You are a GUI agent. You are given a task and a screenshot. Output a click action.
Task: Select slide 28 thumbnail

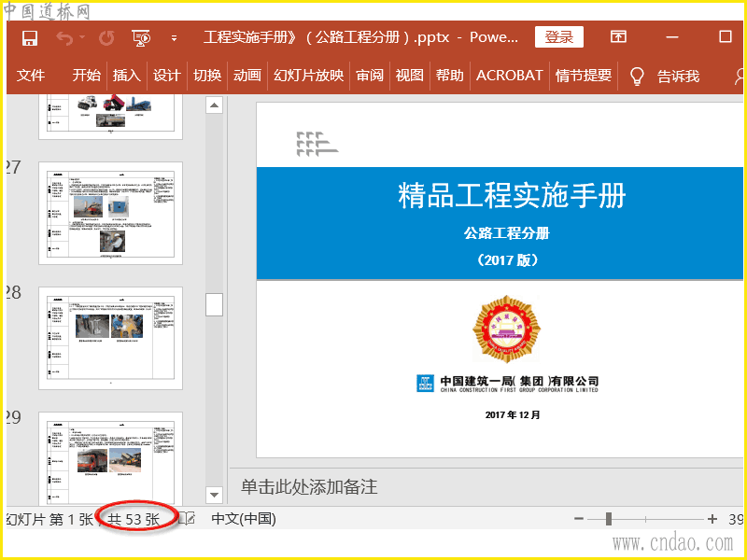[x=110, y=338]
